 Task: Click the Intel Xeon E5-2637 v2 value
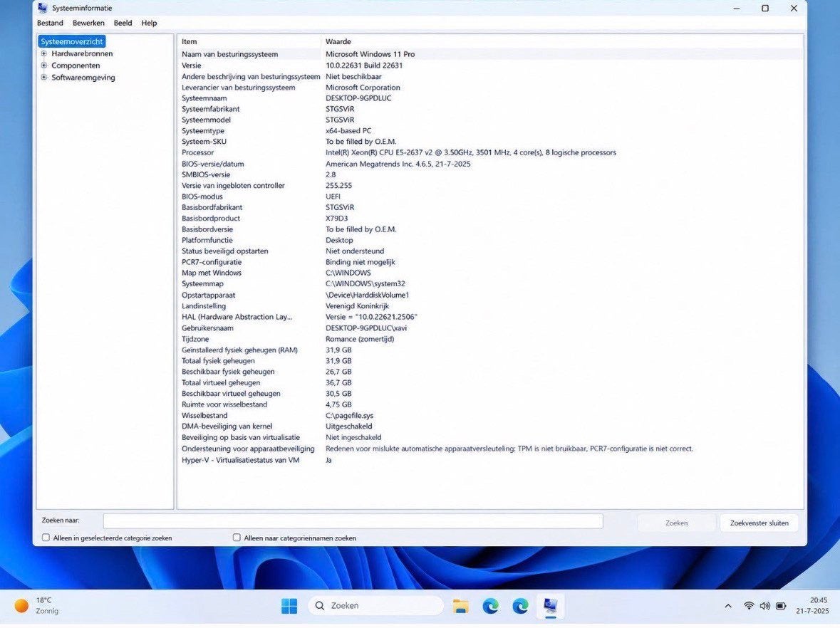click(x=470, y=152)
